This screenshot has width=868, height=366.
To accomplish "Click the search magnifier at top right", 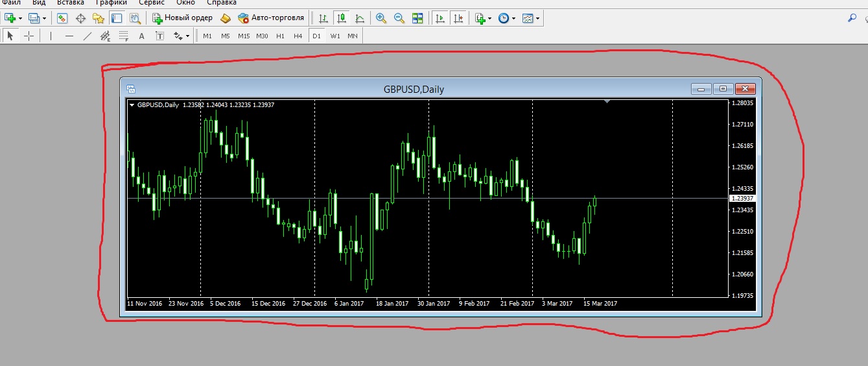I will [x=852, y=18].
